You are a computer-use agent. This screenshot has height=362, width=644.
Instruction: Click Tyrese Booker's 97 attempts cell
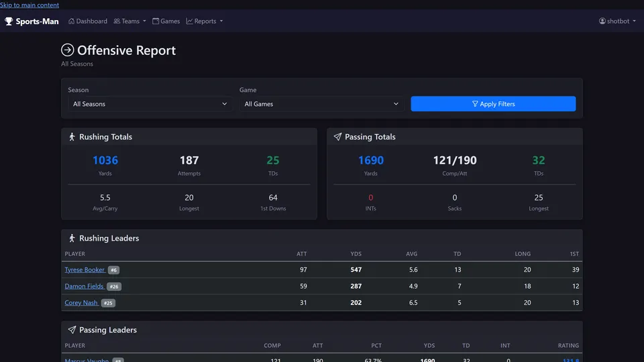tap(303, 269)
